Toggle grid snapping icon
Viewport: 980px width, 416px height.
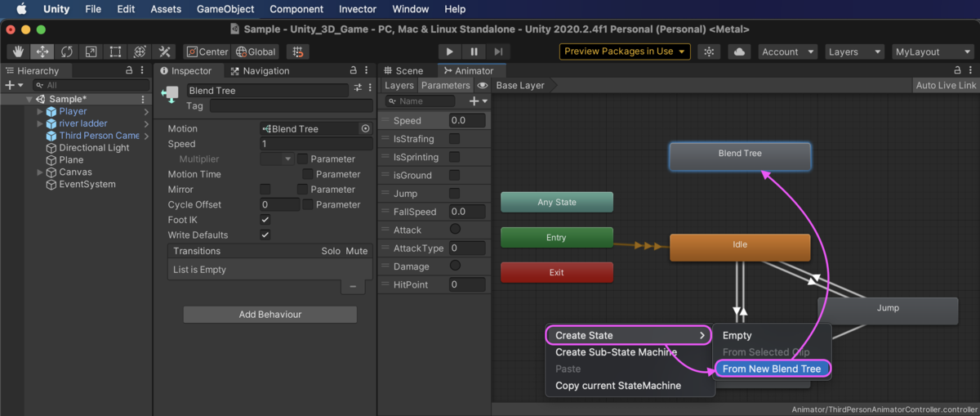pos(298,51)
